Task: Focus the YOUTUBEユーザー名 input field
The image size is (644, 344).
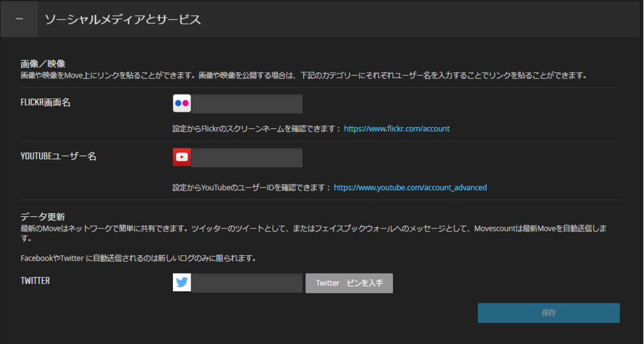Action: [247, 158]
